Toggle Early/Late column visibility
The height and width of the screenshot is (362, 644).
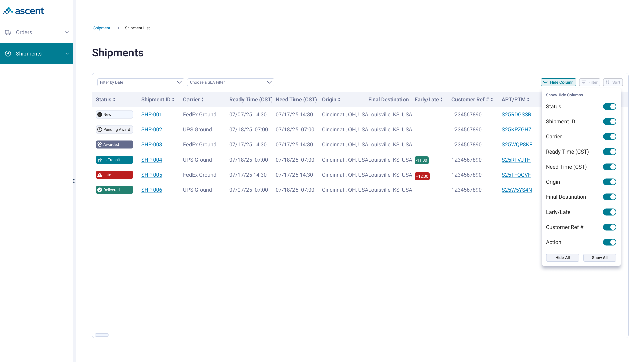pos(609,212)
